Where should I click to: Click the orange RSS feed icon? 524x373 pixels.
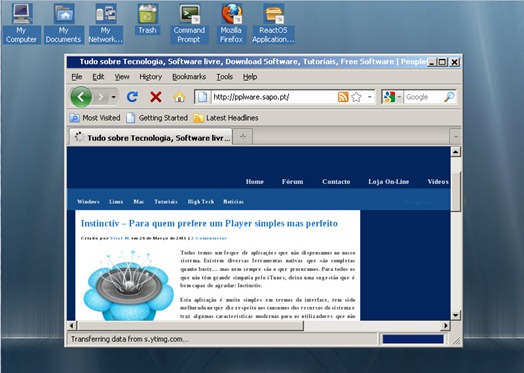point(343,97)
